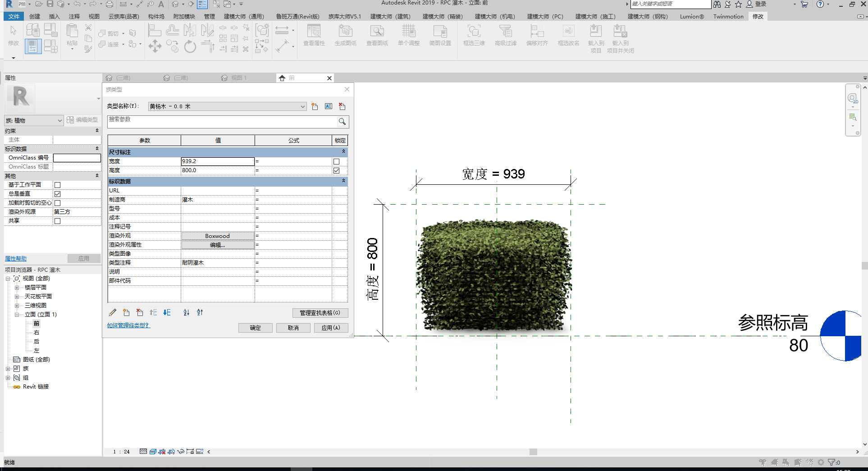Click the Print icon in quick access toolbar
868x471 pixels.
coord(109,4)
